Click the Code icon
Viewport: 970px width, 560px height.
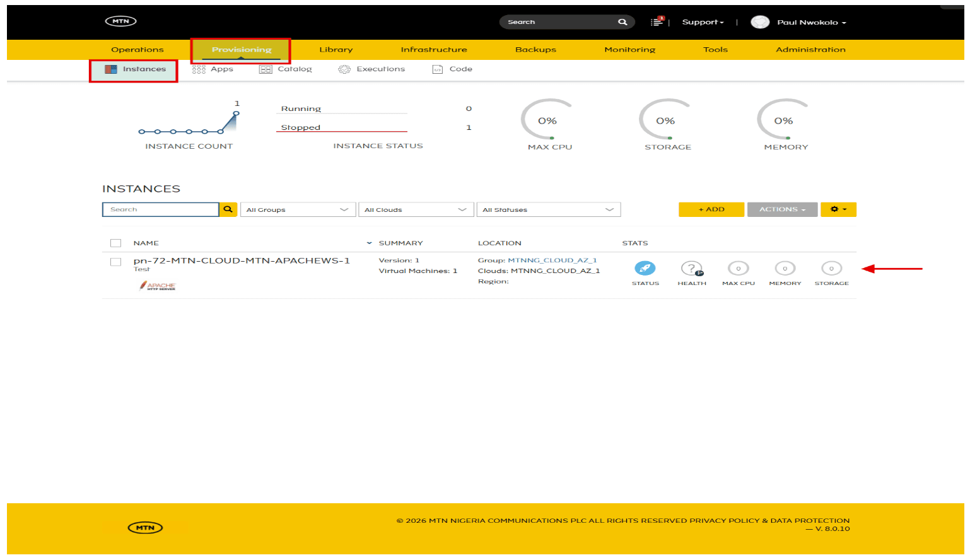[x=438, y=69]
